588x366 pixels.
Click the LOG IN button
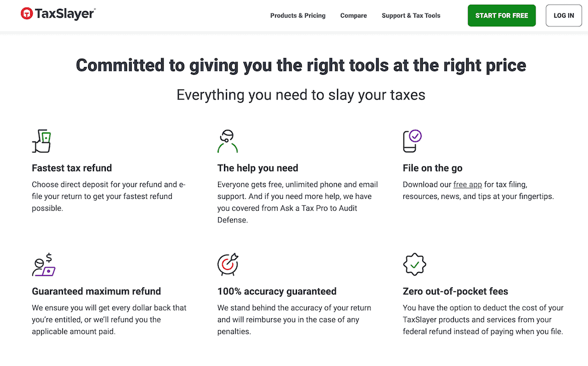coord(563,15)
